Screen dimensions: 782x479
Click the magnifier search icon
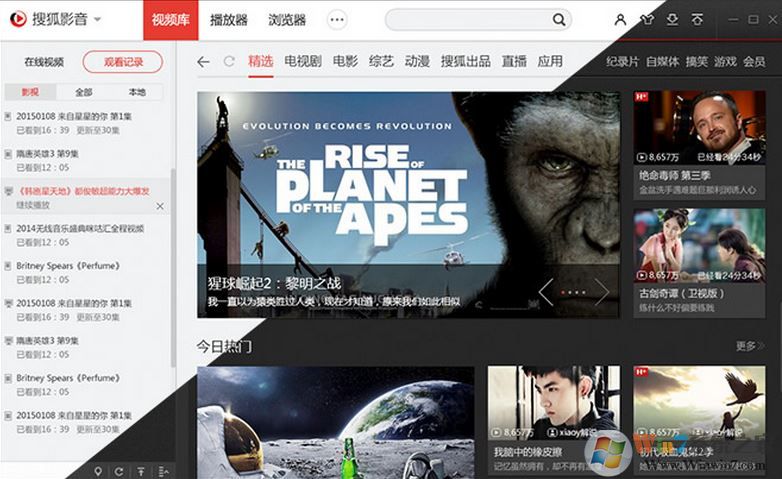pos(559,20)
